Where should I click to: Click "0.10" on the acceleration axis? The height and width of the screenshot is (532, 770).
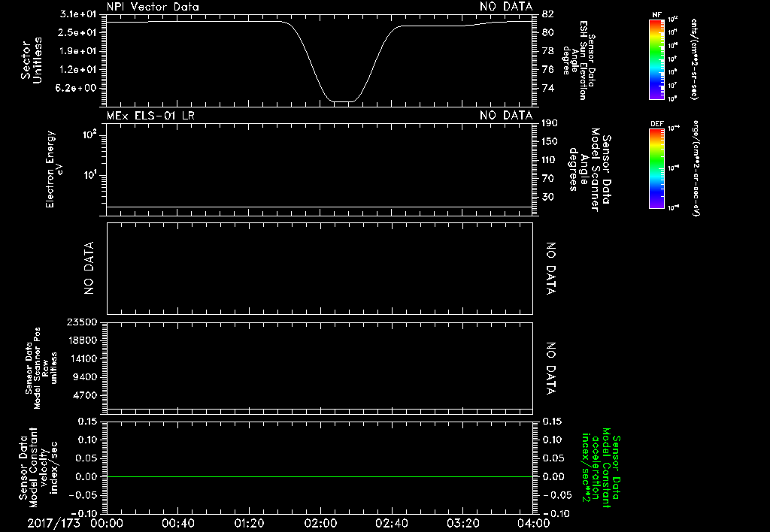(553, 440)
